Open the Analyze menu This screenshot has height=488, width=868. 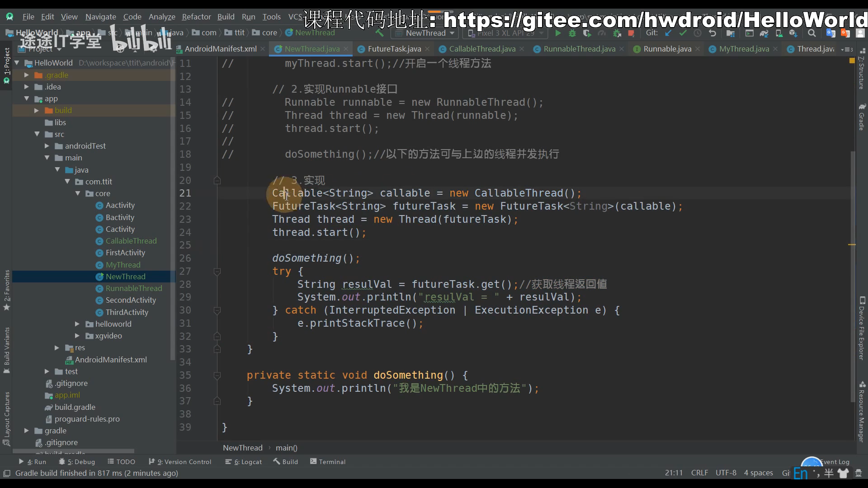click(162, 17)
